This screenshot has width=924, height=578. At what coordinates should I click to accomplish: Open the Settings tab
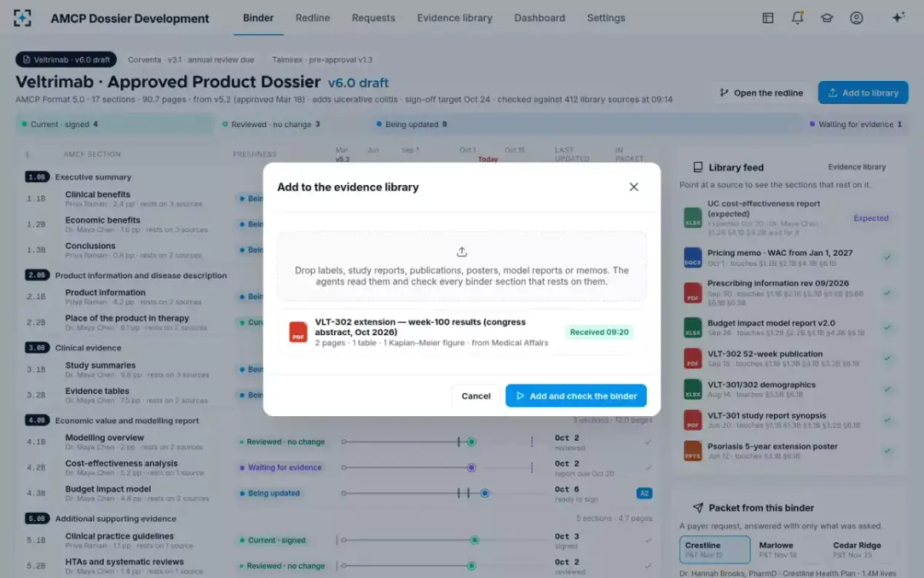click(606, 18)
